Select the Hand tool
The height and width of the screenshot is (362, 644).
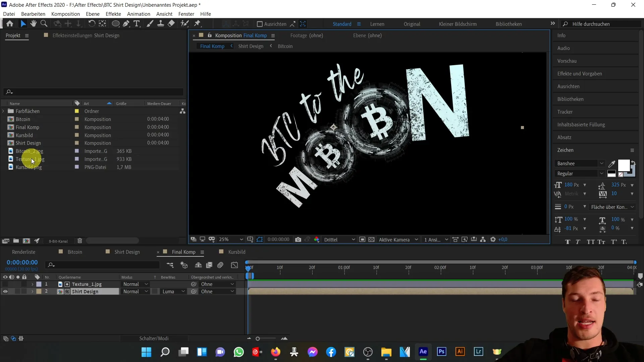coord(33,24)
